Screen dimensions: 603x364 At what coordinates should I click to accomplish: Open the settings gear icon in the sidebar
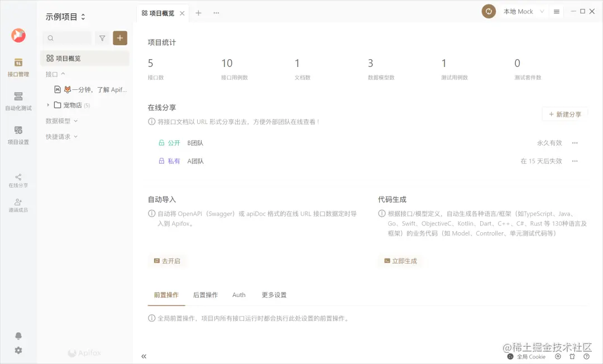(x=18, y=350)
